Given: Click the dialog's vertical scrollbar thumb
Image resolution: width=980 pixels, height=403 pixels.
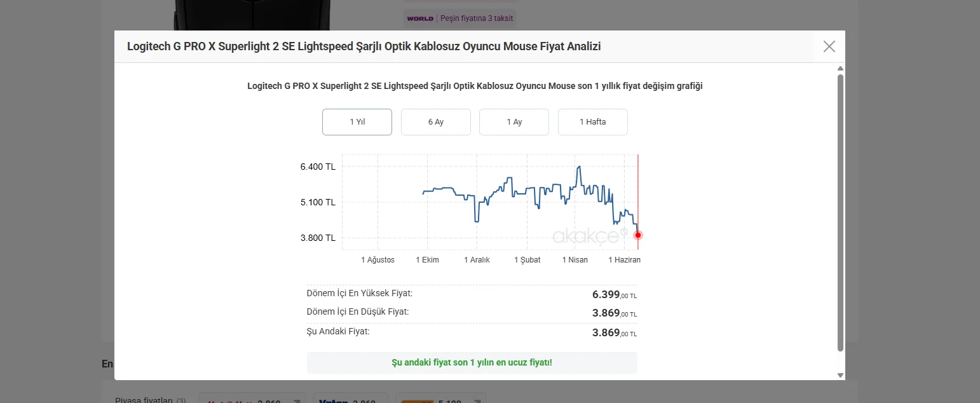Looking at the screenshot, I should coord(840,213).
